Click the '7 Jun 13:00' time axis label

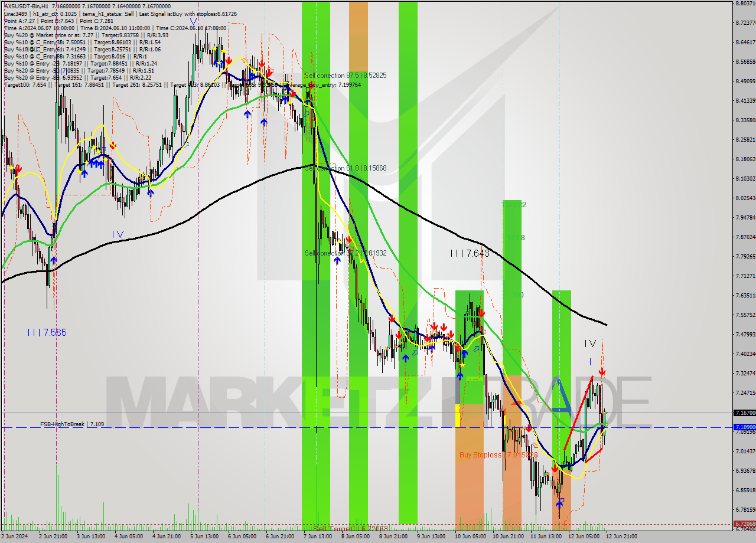(x=318, y=537)
